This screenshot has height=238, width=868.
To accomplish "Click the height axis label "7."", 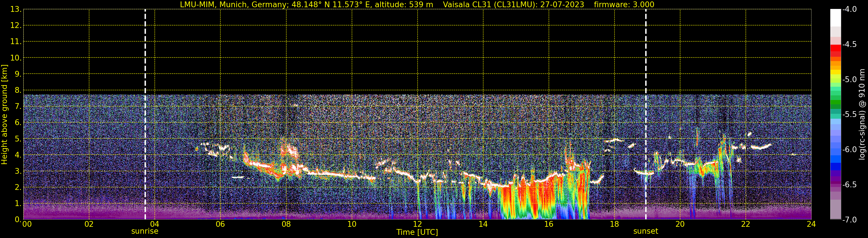I will [18, 107].
